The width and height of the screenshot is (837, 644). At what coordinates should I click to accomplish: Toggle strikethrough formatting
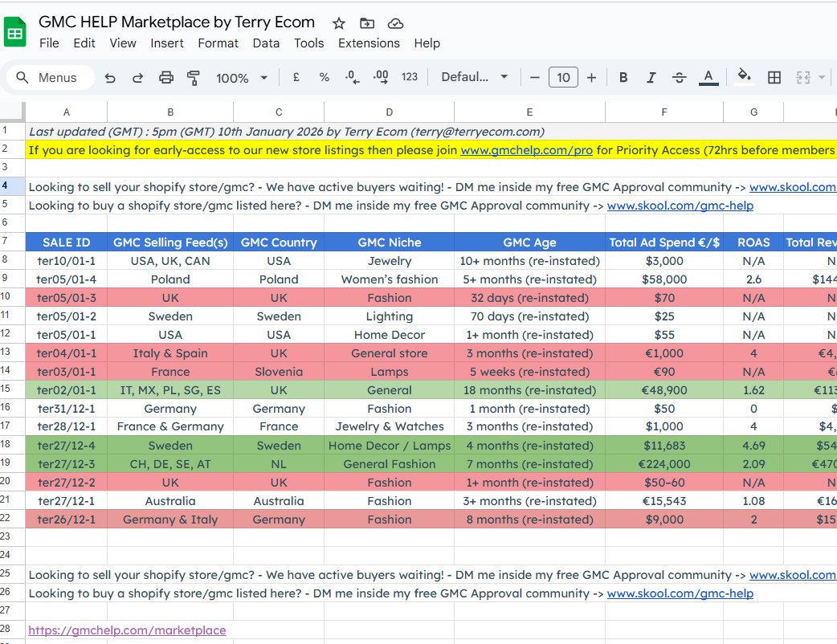click(x=679, y=78)
